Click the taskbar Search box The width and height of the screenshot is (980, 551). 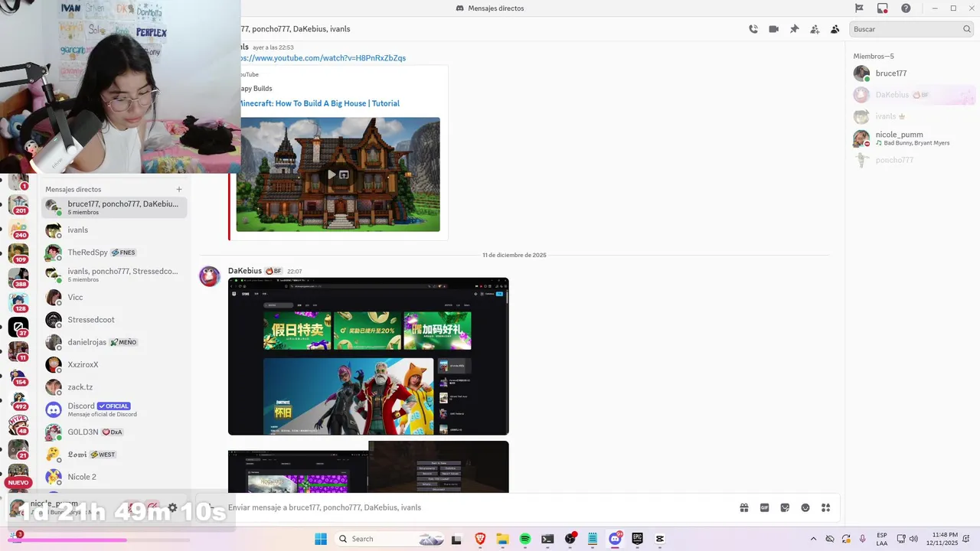click(390, 539)
